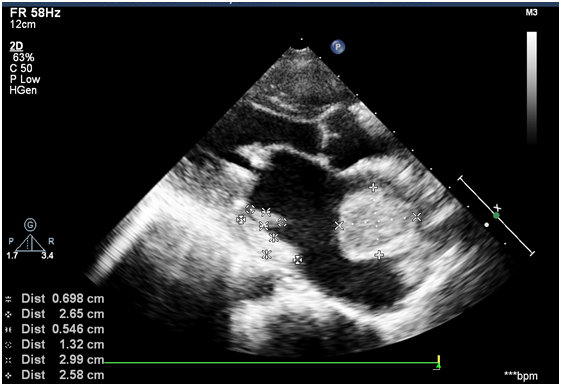Select the Dist 2.58 cm measurement
Viewport: 564px width, 386px height.
(55, 375)
